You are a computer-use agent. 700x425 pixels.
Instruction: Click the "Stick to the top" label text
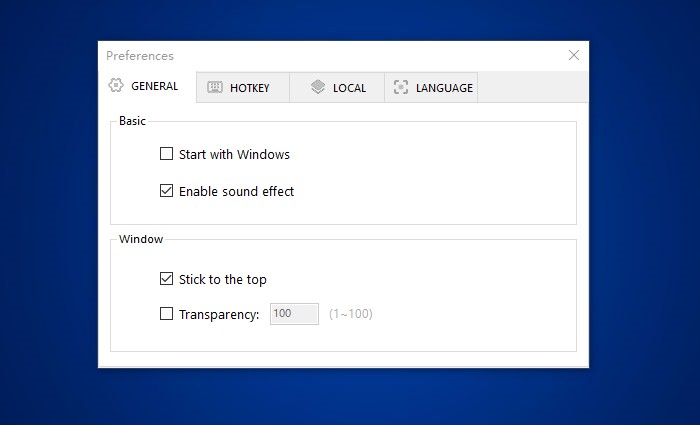pyautogui.click(x=223, y=279)
